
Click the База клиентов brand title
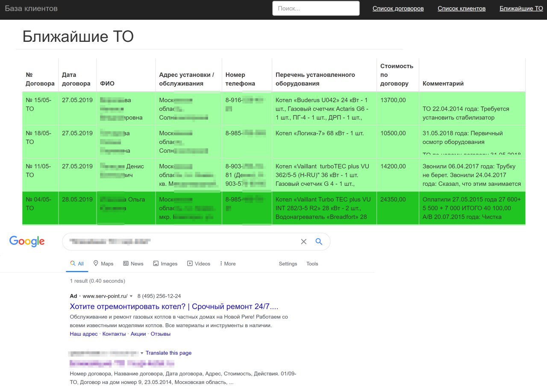(x=31, y=9)
